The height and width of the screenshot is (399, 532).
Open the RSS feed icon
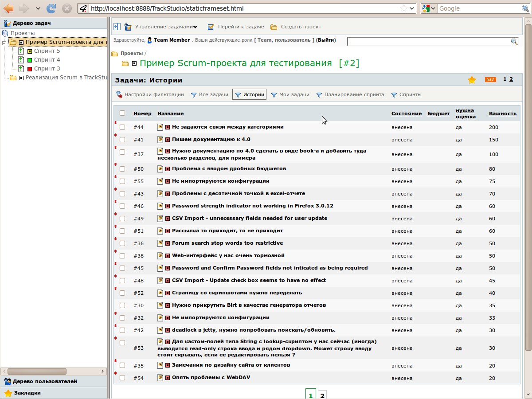click(490, 80)
